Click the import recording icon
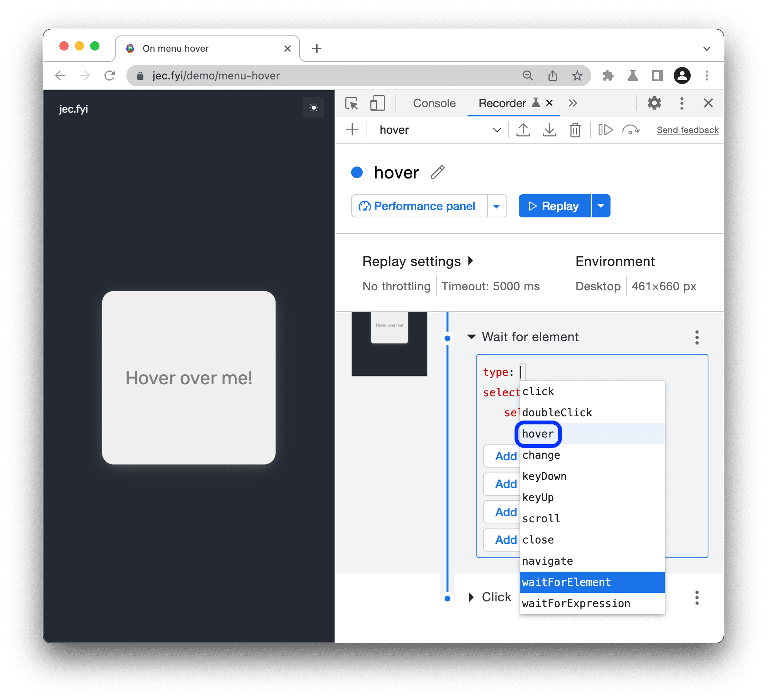Image resolution: width=767 pixels, height=700 pixels. click(x=548, y=130)
